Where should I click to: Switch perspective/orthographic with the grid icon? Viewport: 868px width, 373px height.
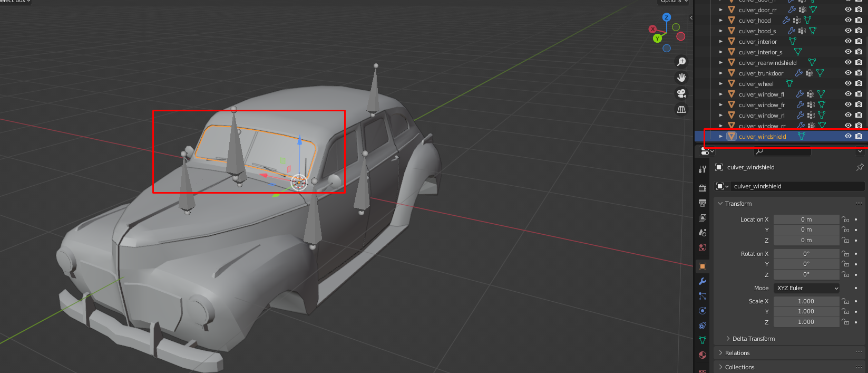pyautogui.click(x=681, y=109)
